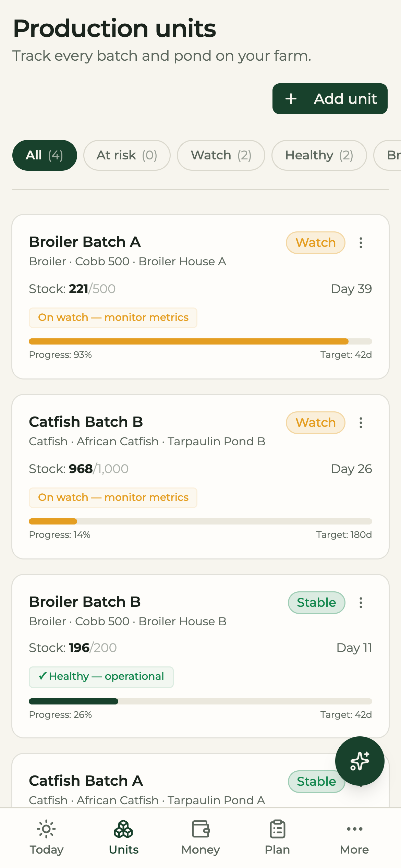This screenshot has height=868, width=401.
Task: Tap the Units cubes icon
Action: 123,829
